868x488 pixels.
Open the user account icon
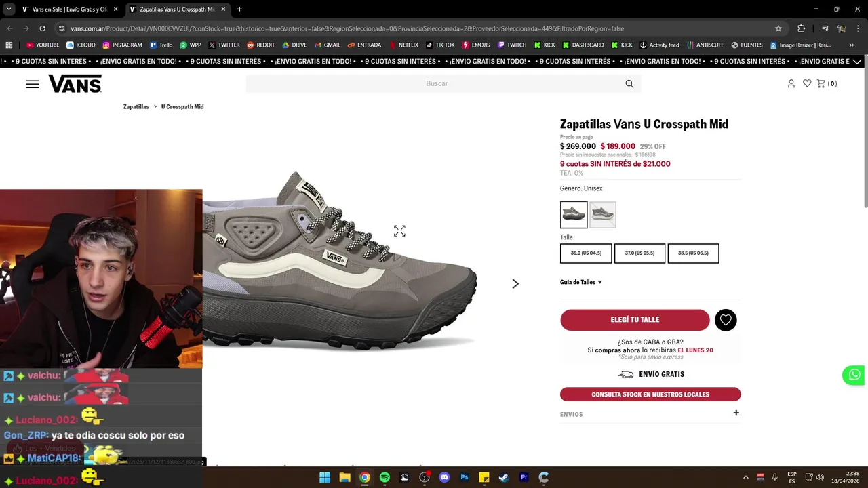pos(791,83)
